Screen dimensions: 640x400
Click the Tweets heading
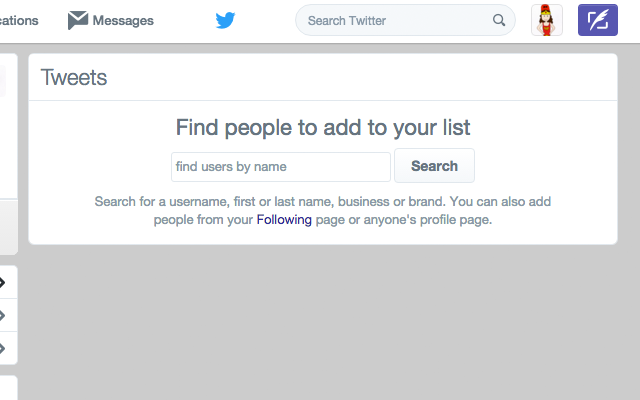(x=74, y=77)
